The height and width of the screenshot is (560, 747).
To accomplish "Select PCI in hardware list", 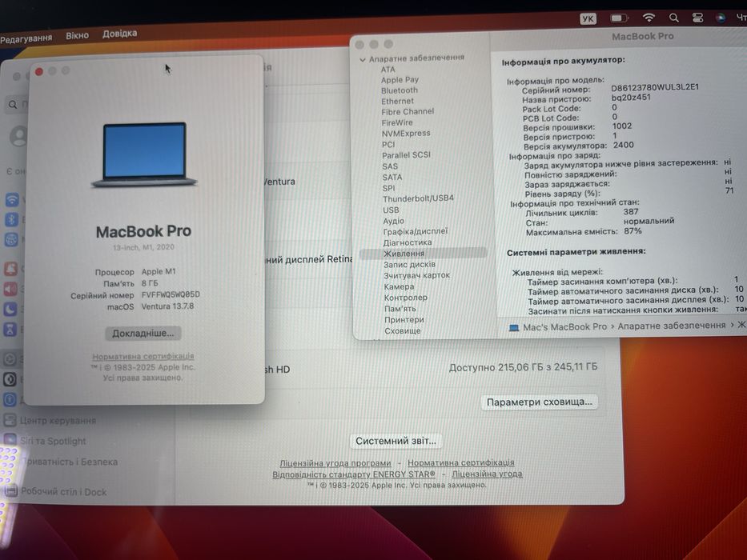I will pos(388,145).
